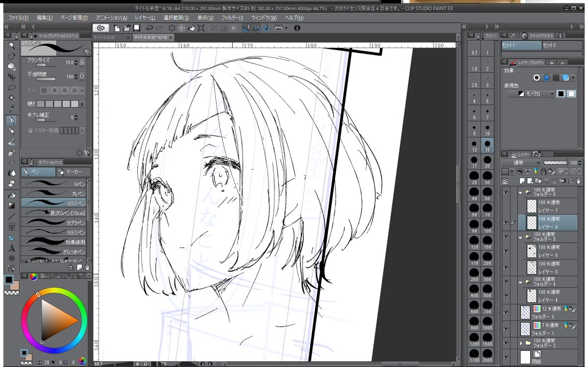Click the info icon in command bar
588x367 pixels.
(297, 28)
